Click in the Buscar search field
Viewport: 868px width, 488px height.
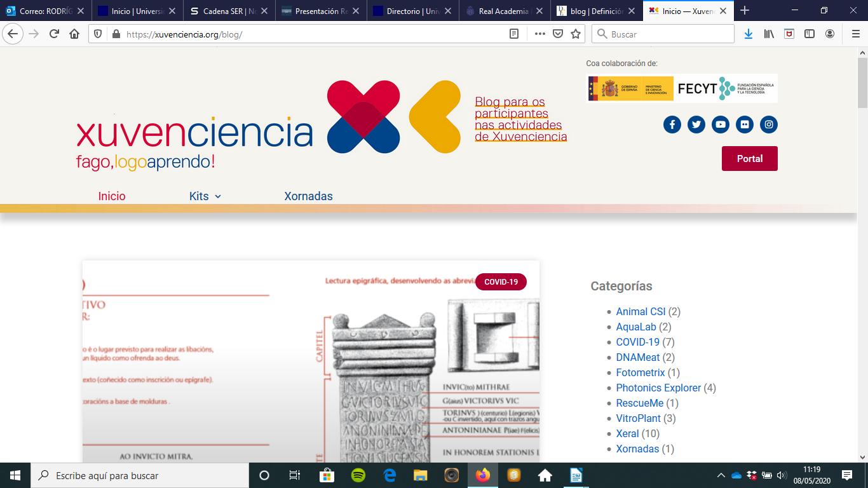pyautogui.click(x=667, y=34)
